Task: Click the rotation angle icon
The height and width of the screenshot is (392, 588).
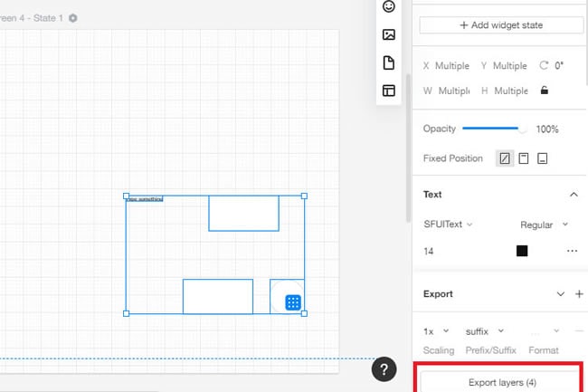Action: pyautogui.click(x=544, y=65)
